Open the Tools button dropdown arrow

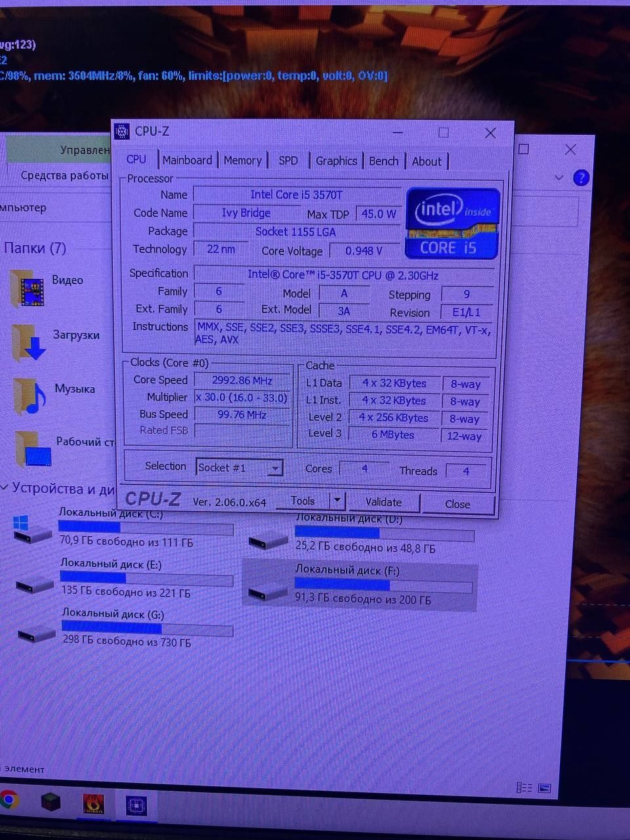(337, 501)
